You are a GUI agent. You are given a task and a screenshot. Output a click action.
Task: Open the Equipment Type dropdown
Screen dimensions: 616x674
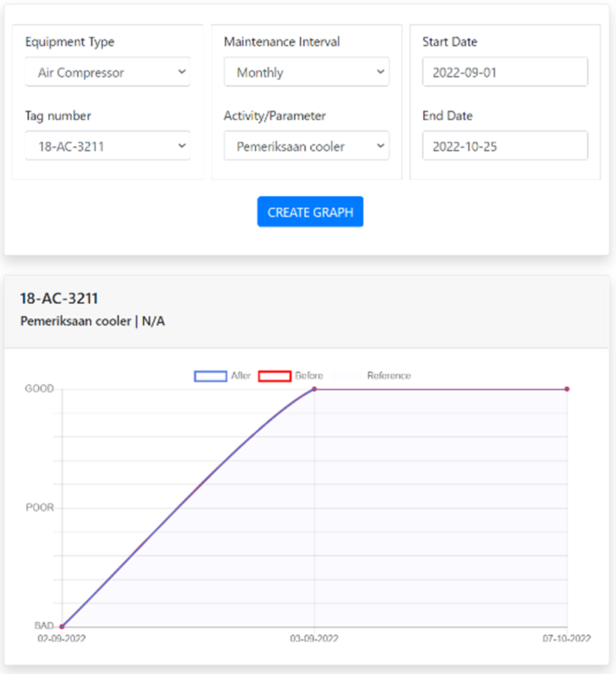click(x=107, y=73)
